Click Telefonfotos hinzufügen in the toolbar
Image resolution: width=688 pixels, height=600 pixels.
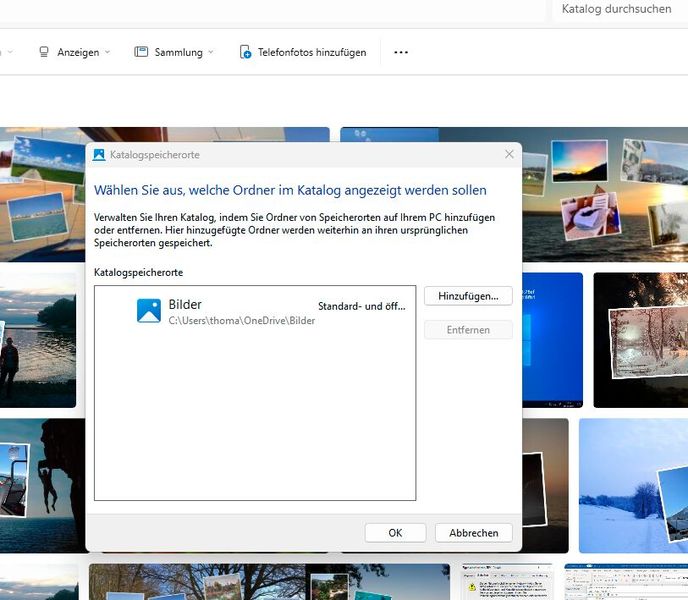coord(302,52)
